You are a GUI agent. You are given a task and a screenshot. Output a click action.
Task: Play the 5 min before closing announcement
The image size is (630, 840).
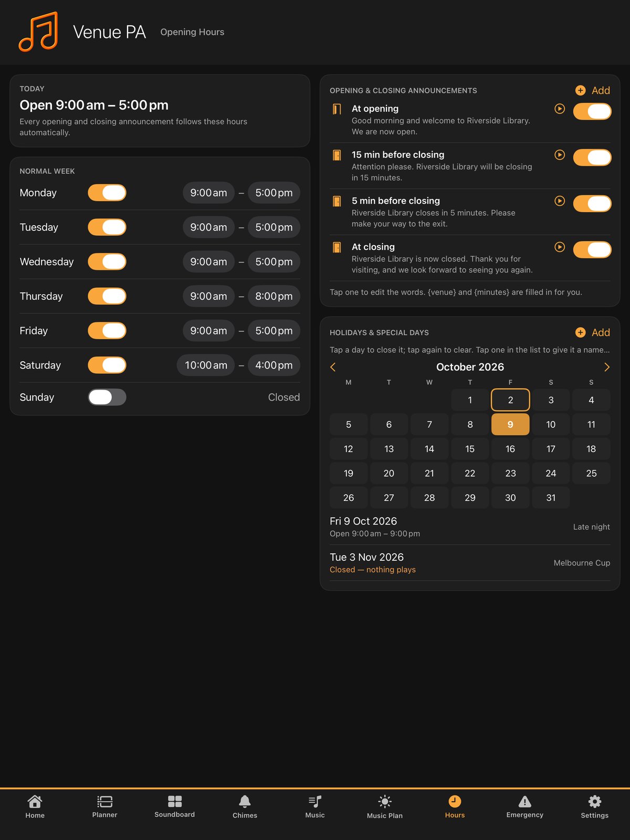click(560, 201)
